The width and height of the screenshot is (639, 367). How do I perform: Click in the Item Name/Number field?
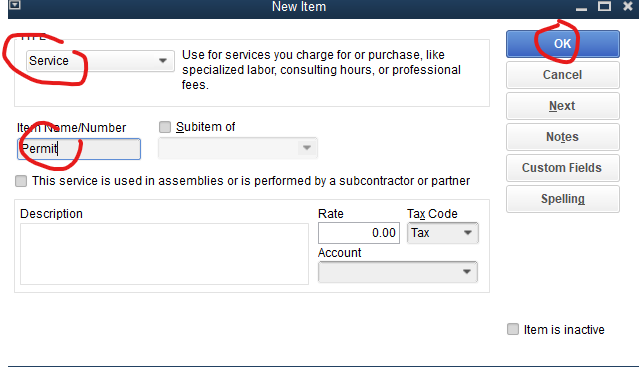tap(79, 149)
